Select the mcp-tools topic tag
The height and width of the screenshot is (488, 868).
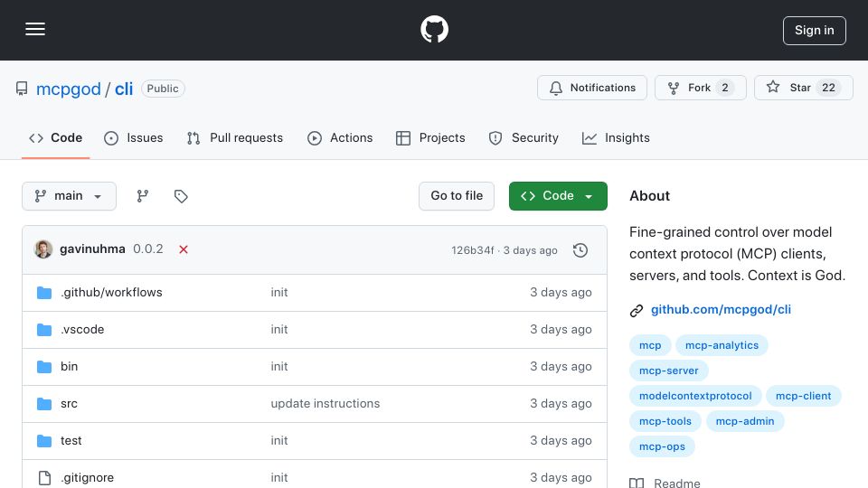pyautogui.click(x=665, y=421)
